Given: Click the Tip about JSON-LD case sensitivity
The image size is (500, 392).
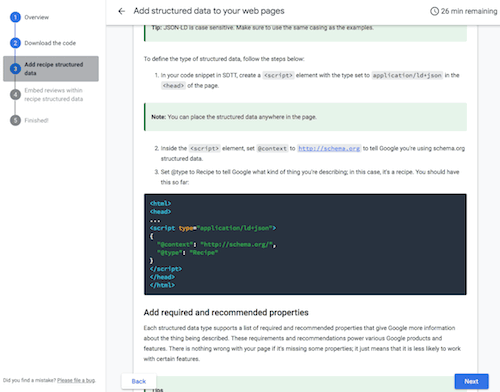Looking at the screenshot, I should [305, 32].
